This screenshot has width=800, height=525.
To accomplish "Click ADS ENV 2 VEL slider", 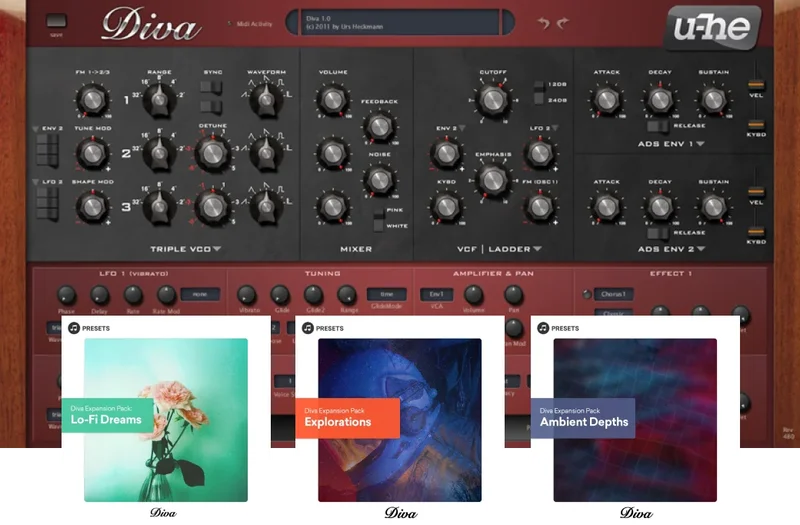I will click(756, 191).
